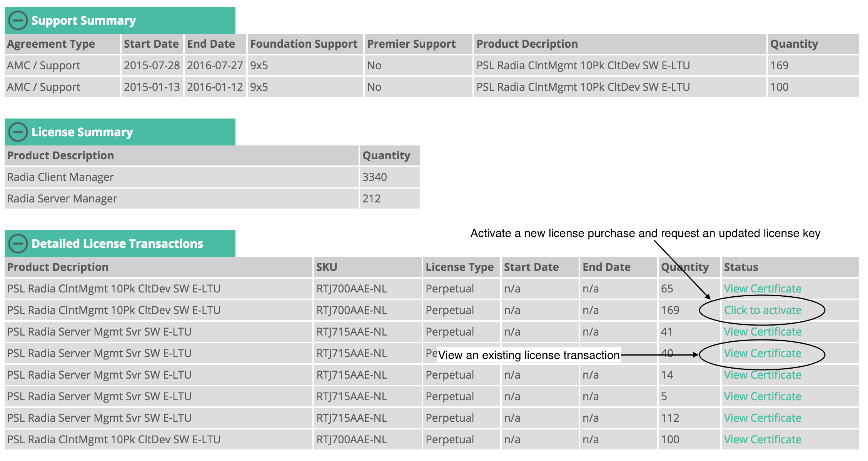The width and height of the screenshot is (868, 461).
Task: Select the License Type column header
Action: 462,267
